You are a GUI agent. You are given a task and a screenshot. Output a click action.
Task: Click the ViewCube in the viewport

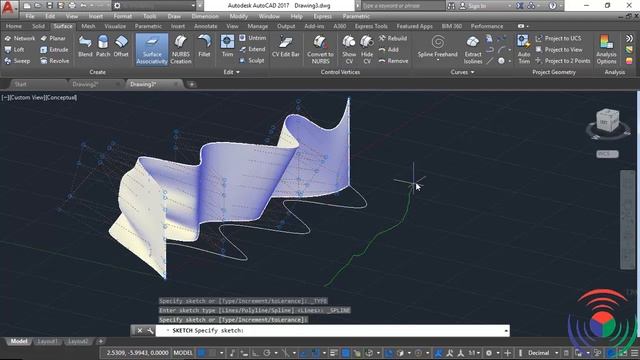pyautogui.click(x=607, y=121)
